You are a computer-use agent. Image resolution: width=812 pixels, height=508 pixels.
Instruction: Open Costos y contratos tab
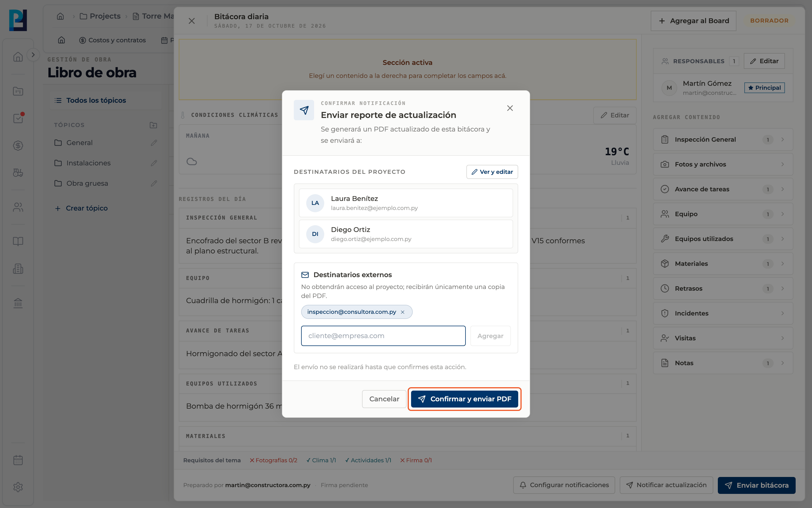(112, 40)
